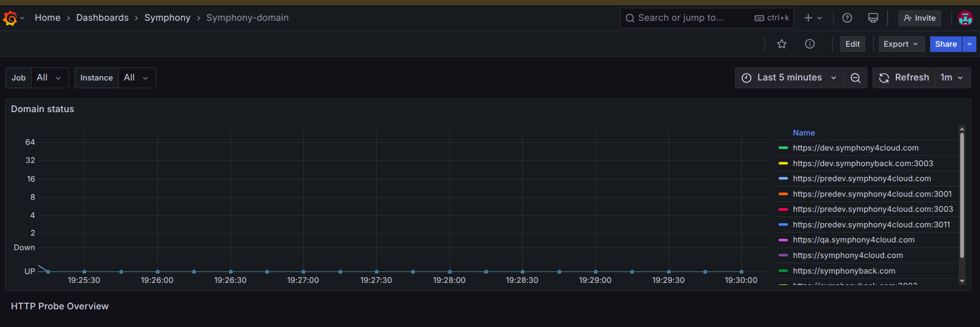This screenshot has width=980, height=327.
Task: Click the data point at 19:25:30
Action: [x=84, y=271]
